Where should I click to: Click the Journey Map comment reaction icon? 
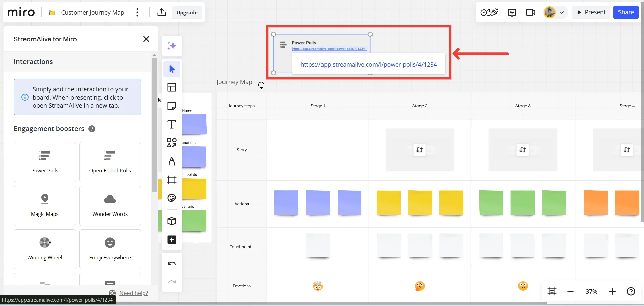coord(261,85)
